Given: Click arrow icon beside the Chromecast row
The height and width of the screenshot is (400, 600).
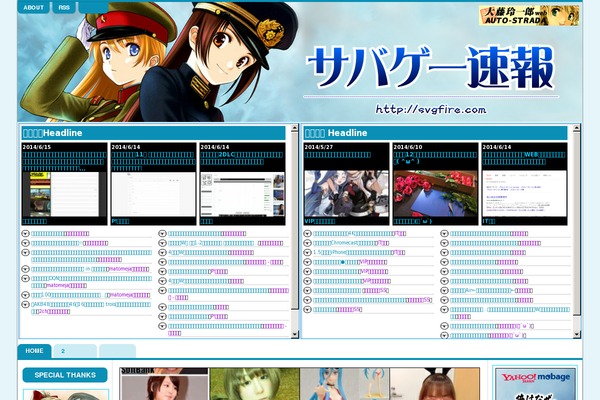Looking at the screenshot, I should click(307, 243).
